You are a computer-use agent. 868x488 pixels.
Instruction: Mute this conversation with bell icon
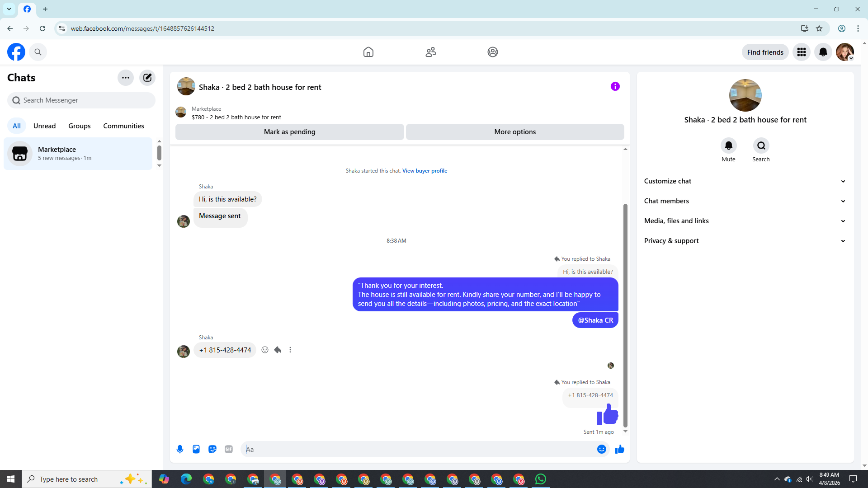point(728,145)
